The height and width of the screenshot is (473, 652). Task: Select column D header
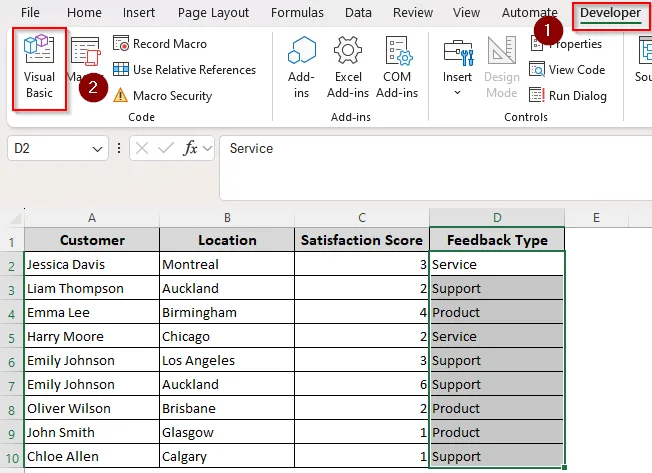point(497,217)
